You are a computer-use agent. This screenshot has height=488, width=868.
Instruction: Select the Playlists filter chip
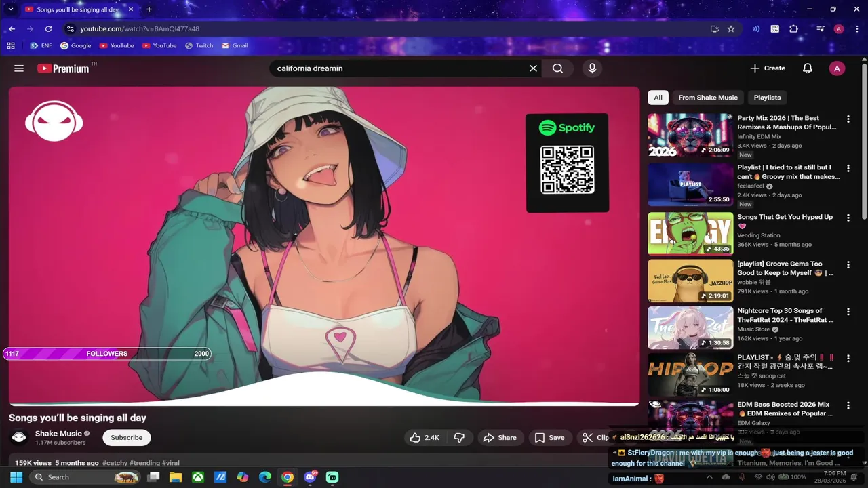pyautogui.click(x=767, y=98)
